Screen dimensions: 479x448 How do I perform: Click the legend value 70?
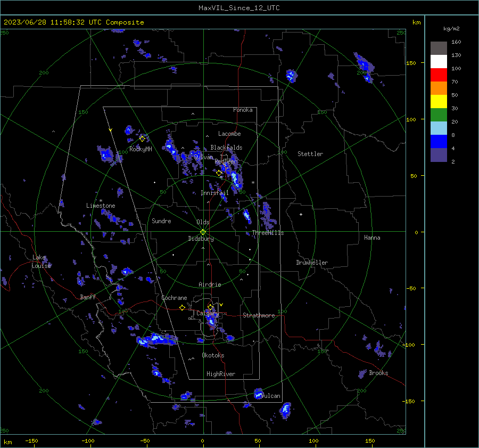coord(455,82)
